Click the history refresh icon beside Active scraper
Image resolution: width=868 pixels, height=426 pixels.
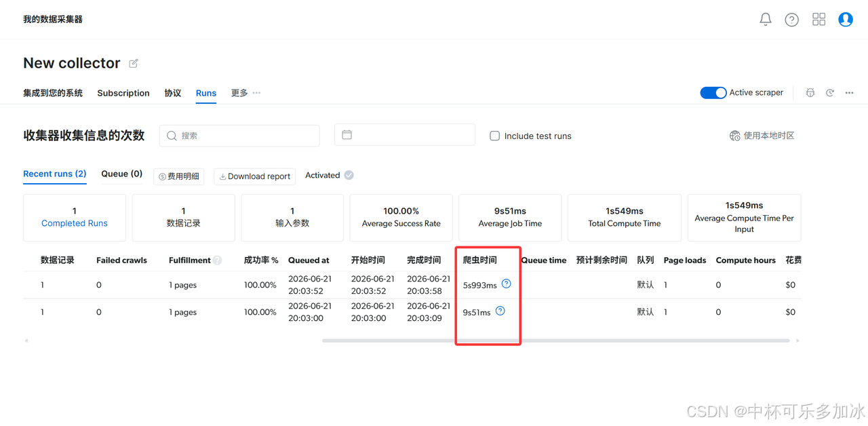point(829,93)
